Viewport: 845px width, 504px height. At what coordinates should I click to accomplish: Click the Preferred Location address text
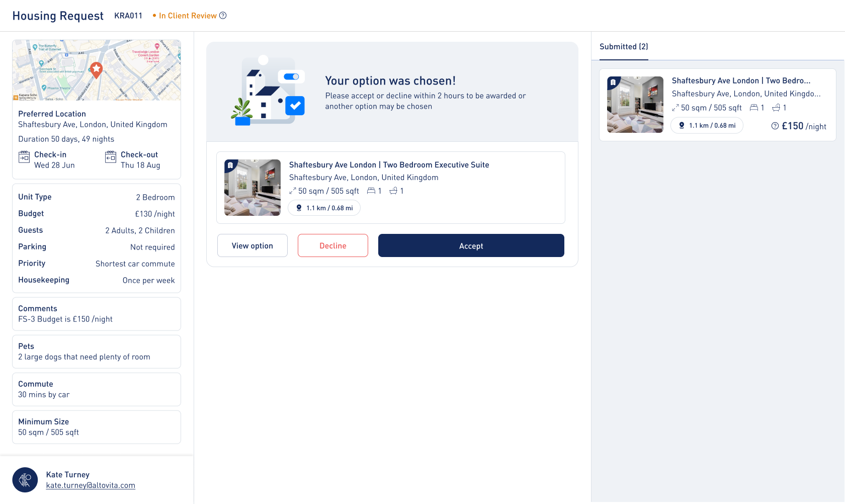coord(93,125)
